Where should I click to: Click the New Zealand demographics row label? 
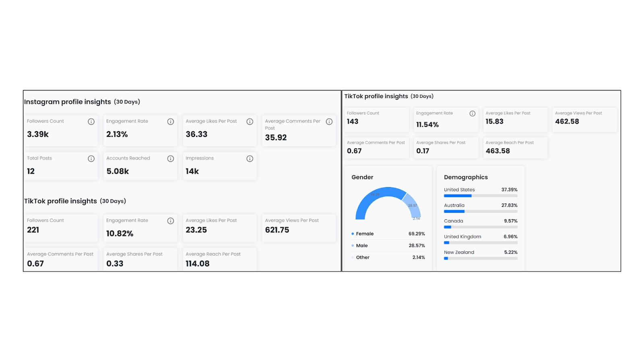tap(459, 252)
